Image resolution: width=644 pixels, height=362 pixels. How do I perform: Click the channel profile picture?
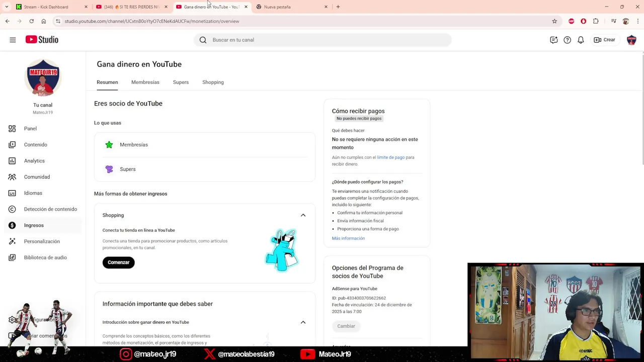tap(43, 78)
